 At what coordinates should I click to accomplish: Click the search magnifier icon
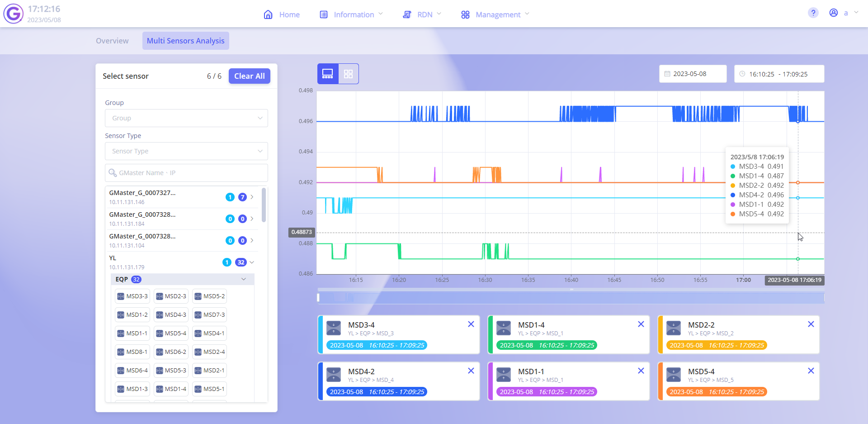(113, 173)
